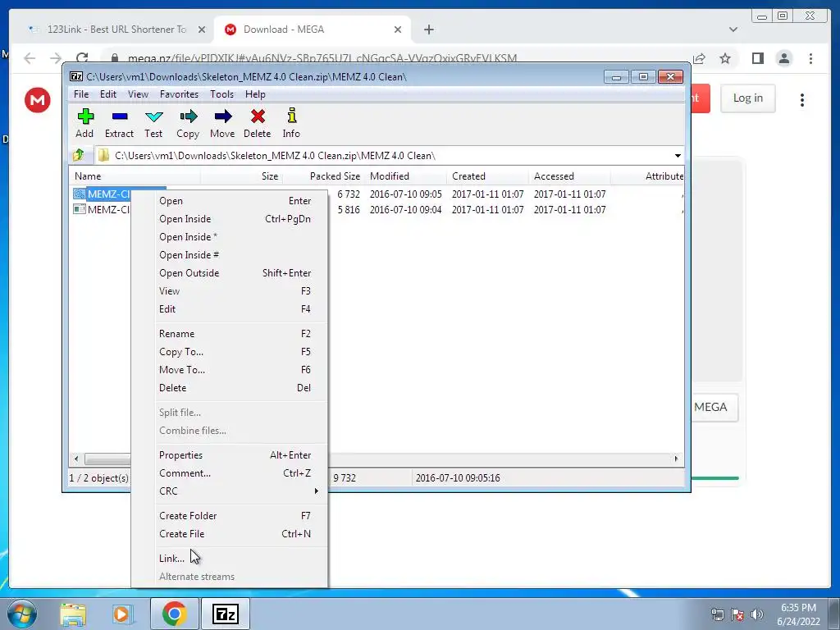Launch Windows Explorer from the taskbar
This screenshot has height=630, width=840.
tap(73, 614)
